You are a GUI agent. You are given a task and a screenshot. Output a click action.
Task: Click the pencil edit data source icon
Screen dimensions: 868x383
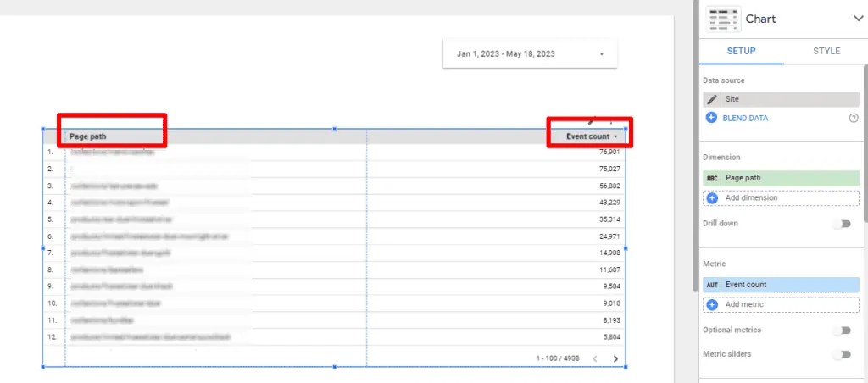712,99
